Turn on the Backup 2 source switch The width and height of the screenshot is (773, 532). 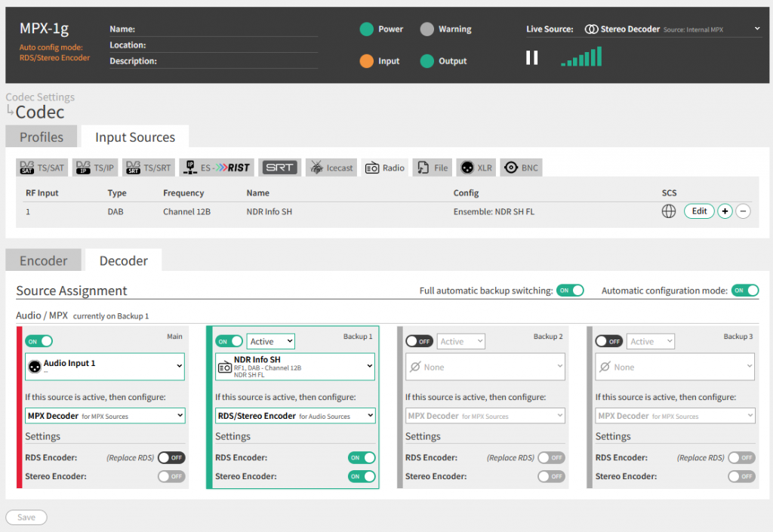click(419, 341)
